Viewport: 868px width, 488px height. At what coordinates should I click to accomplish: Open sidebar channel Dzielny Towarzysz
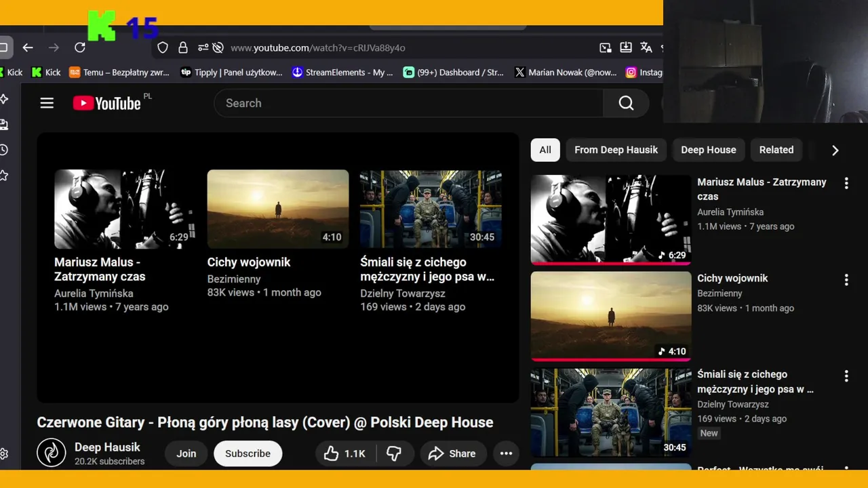[x=733, y=405]
